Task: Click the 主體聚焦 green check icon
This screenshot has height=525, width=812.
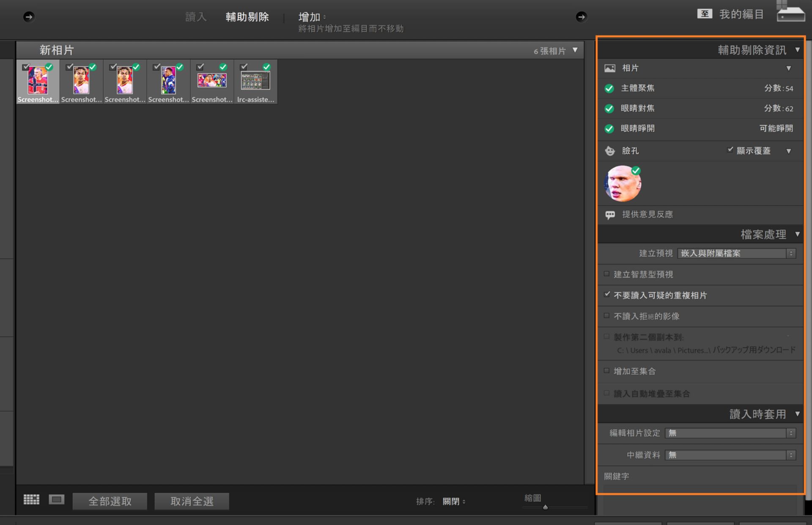Action: click(x=609, y=88)
